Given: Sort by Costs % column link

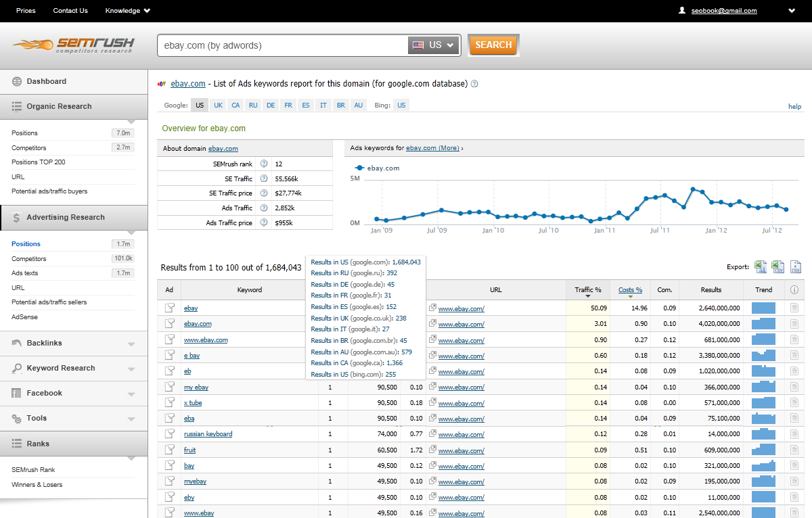Looking at the screenshot, I should 630,290.
